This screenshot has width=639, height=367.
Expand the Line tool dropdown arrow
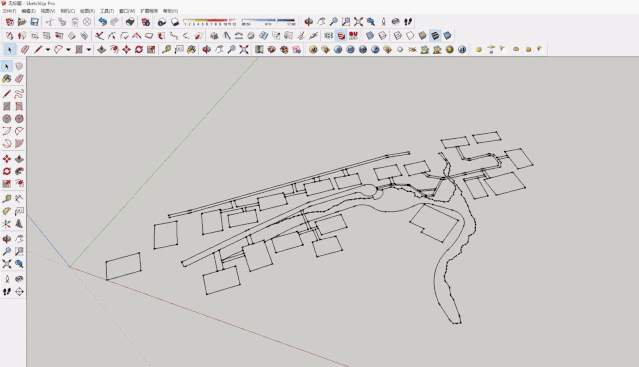pyautogui.click(x=48, y=50)
